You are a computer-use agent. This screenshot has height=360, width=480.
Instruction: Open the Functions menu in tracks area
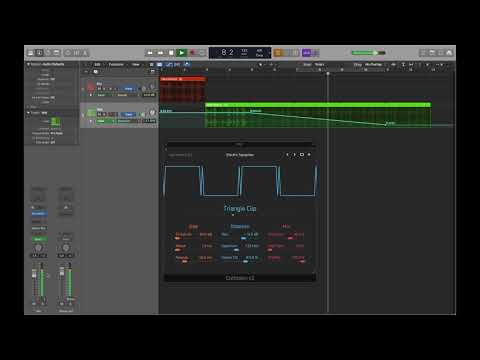pyautogui.click(x=116, y=64)
